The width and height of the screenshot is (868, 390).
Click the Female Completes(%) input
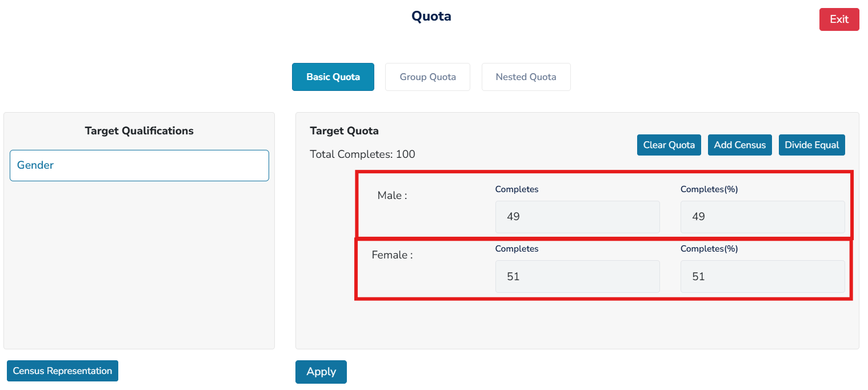(762, 277)
